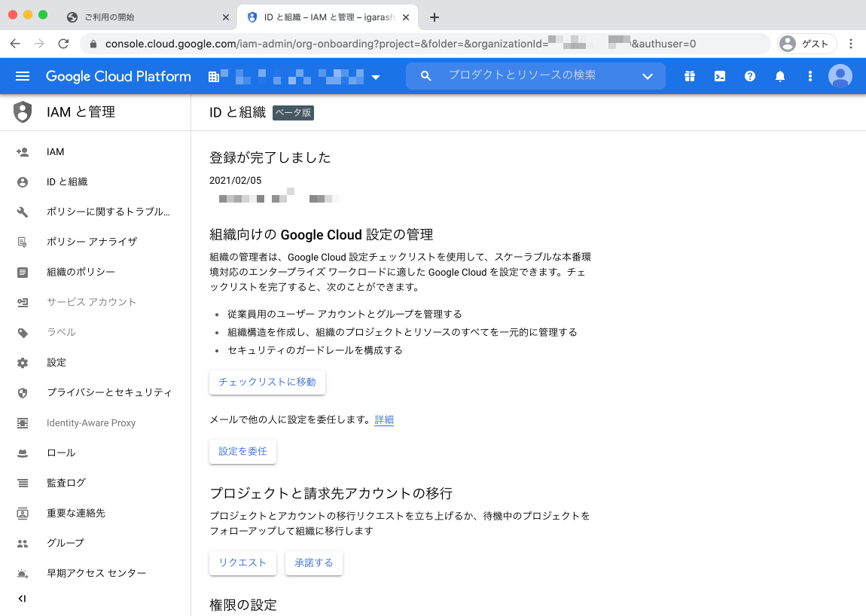Image resolution: width=866 pixels, height=616 pixels.
Task: Reload the page
Action: (x=63, y=44)
